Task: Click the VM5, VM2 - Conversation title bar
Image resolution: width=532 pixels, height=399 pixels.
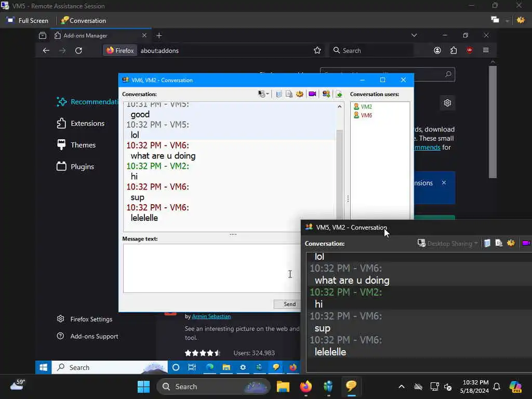Action: 416,228
